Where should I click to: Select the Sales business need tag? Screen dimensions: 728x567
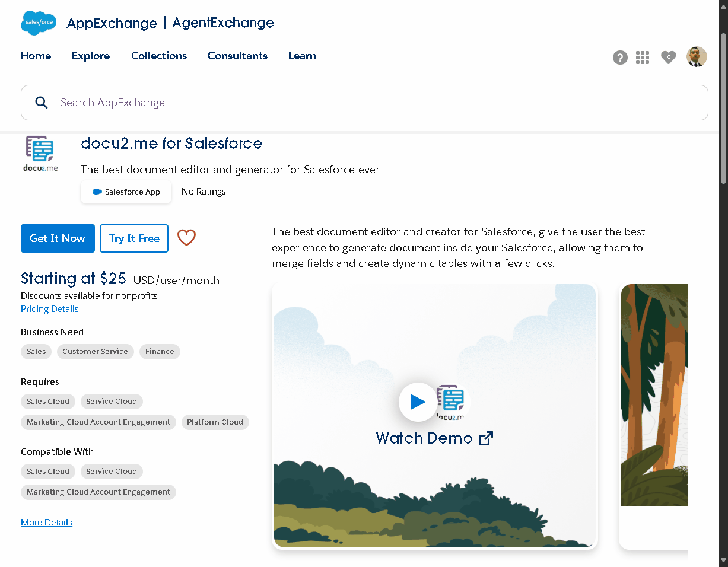pos(36,352)
